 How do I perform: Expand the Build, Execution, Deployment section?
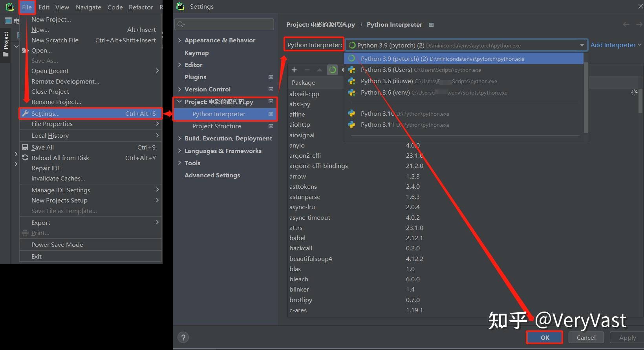179,139
